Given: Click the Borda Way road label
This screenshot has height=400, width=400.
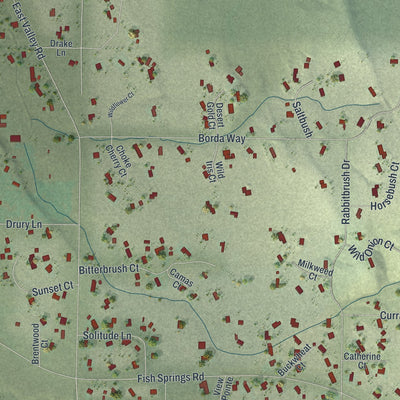Looking at the screenshot, I should pyautogui.click(x=222, y=138).
